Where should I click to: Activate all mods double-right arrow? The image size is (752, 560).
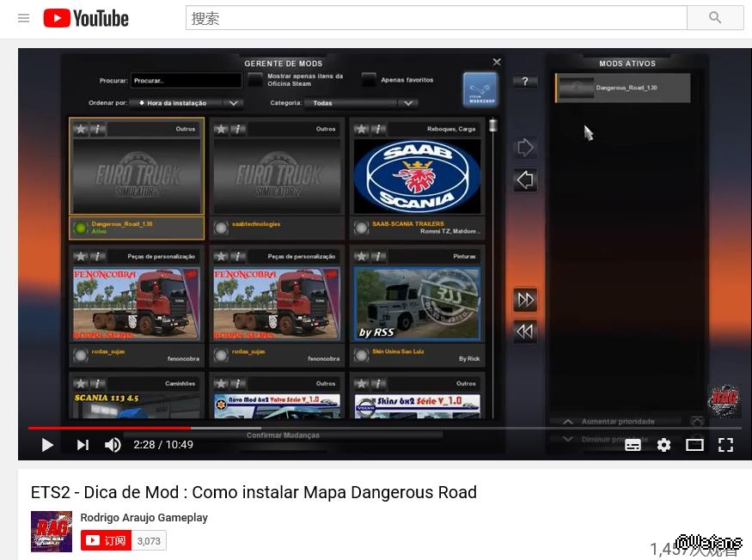525,300
